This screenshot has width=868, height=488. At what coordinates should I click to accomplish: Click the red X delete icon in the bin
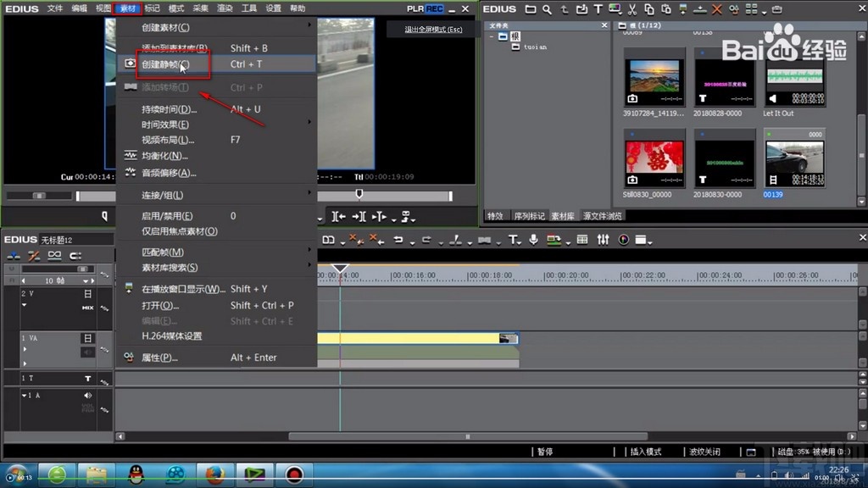pos(717,9)
